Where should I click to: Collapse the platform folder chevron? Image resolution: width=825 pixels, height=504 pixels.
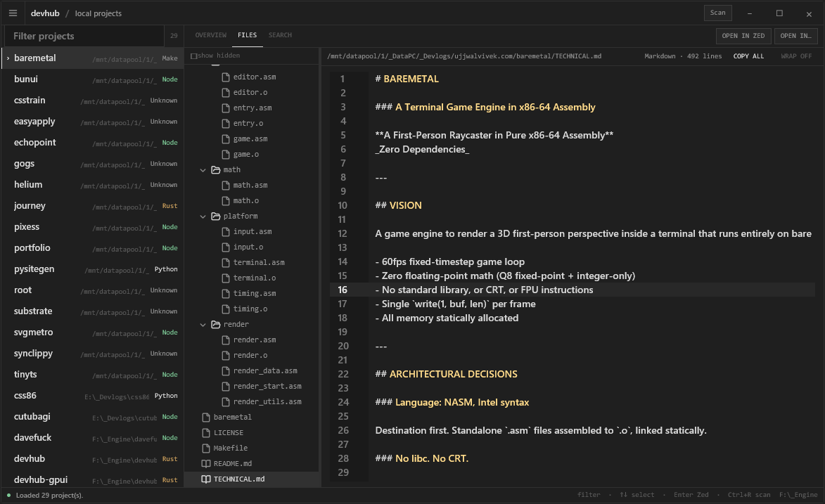[203, 217]
